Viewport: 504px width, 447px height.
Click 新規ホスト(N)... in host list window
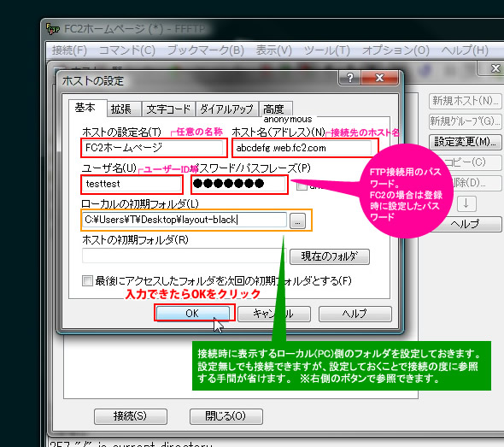point(465,101)
